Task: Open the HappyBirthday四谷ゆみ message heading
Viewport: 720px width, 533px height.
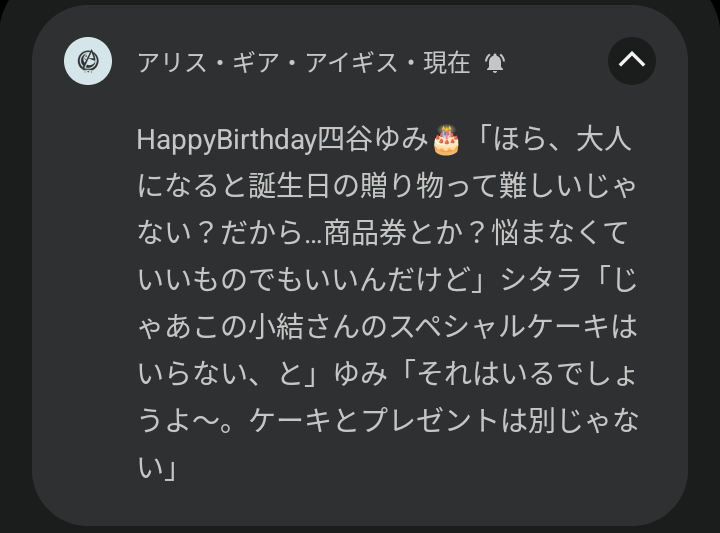Action: pyautogui.click(x=282, y=141)
